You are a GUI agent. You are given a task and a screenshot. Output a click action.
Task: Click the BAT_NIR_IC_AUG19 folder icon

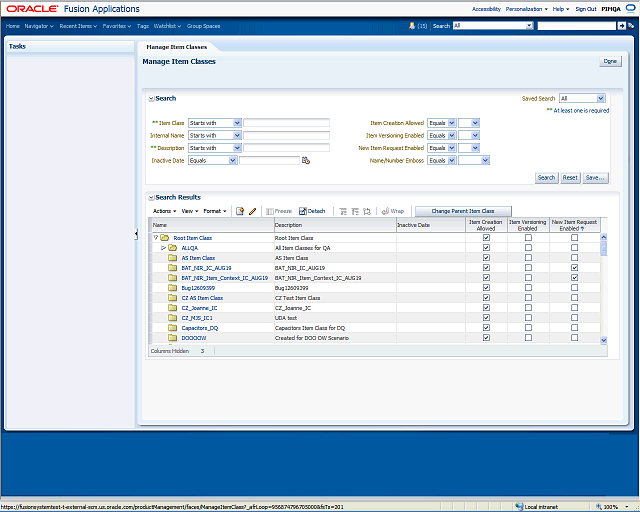coord(173,268)
